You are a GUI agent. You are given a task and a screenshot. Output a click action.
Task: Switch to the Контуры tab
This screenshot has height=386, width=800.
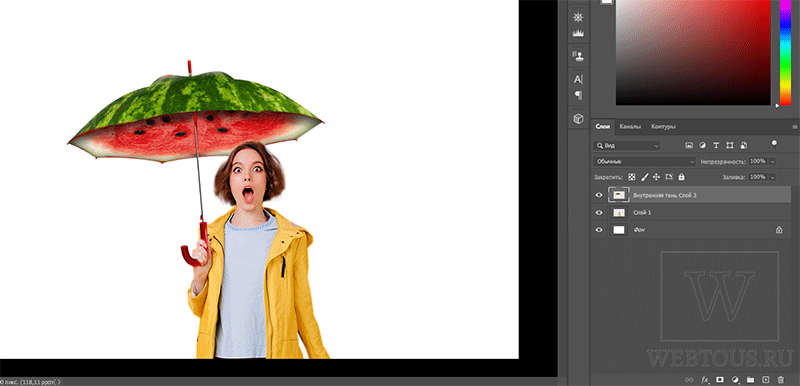click(x=663, y=126)
